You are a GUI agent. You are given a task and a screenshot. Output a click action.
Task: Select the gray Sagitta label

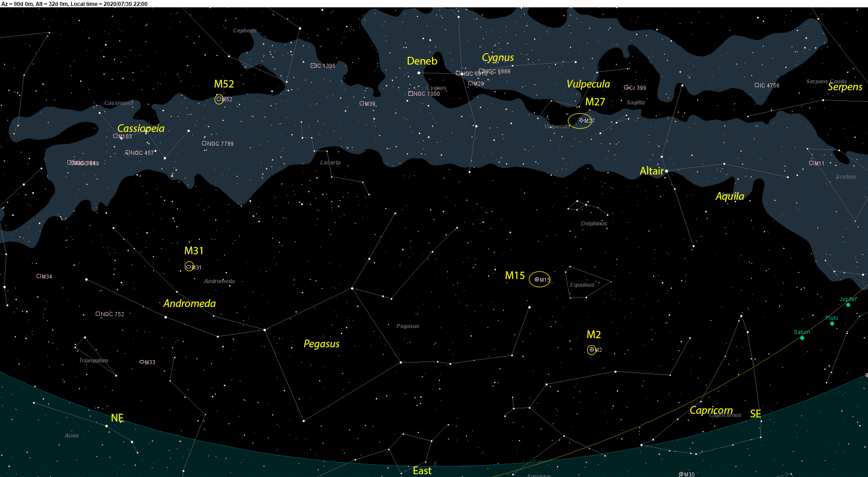(x=636, y=103)
